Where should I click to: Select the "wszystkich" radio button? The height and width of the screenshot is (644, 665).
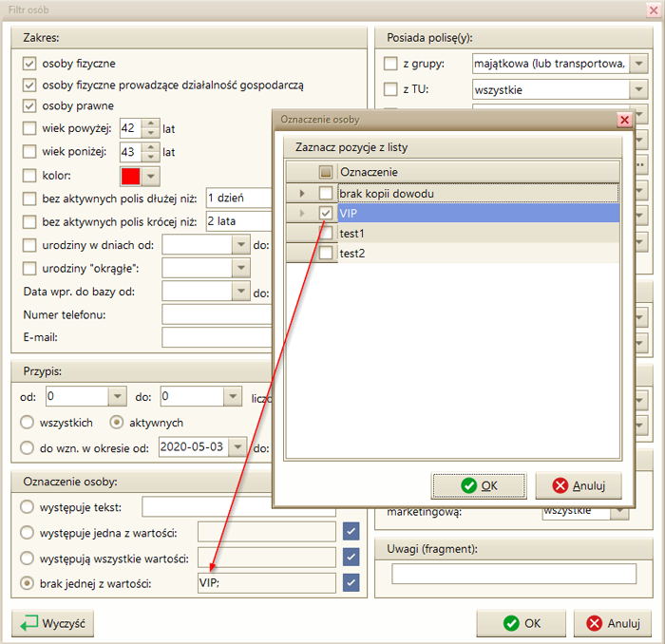point(29,423)
